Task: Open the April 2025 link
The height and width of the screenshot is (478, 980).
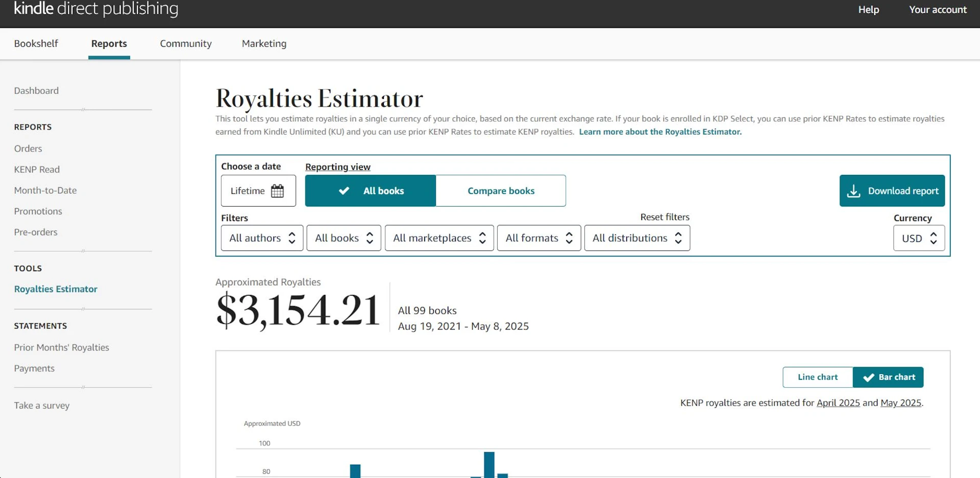Action: tap(838, 402)
